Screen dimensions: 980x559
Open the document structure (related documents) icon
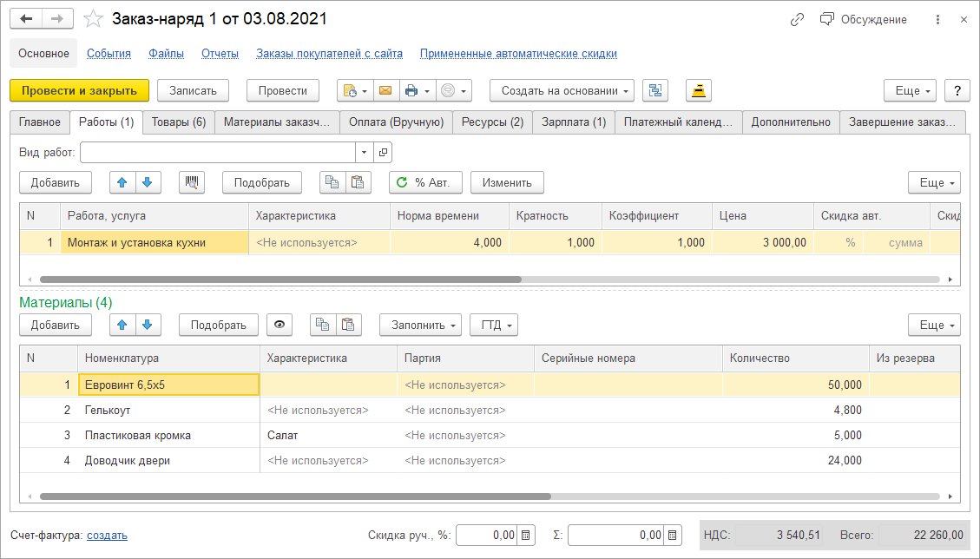pyautogui.click(x=655, y=91)
